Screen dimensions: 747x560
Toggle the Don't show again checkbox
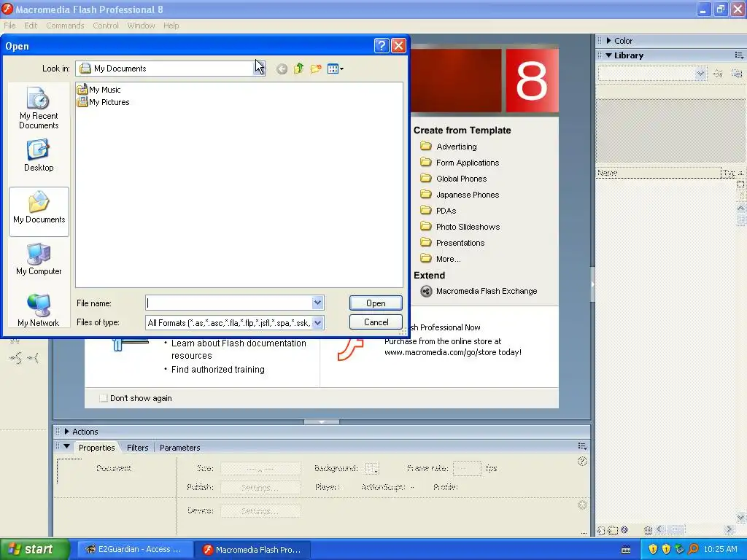104,398
